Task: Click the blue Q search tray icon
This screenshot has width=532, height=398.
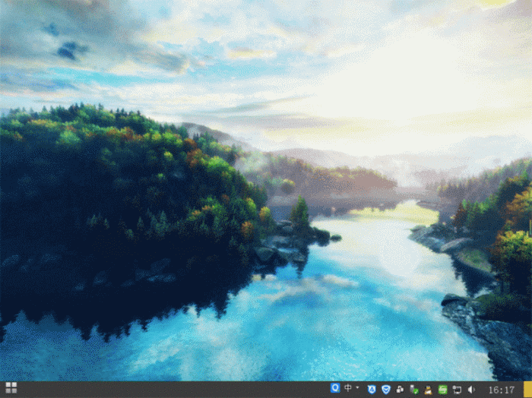Action: (x=335, y=388)
